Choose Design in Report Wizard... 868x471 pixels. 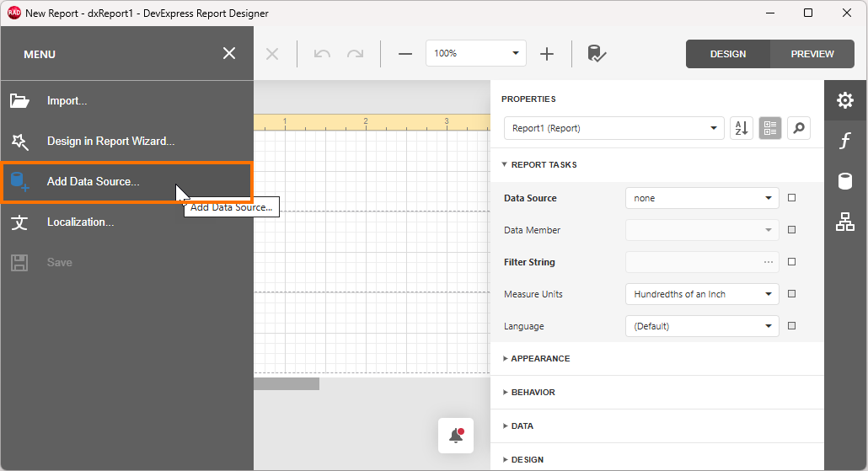click(x=126, y=142)
